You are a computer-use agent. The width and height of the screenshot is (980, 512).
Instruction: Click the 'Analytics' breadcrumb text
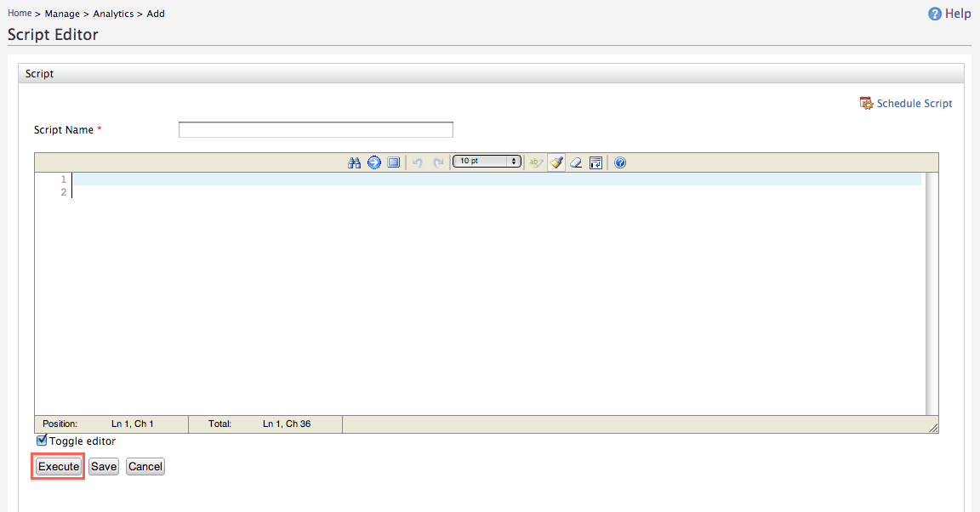113,14
